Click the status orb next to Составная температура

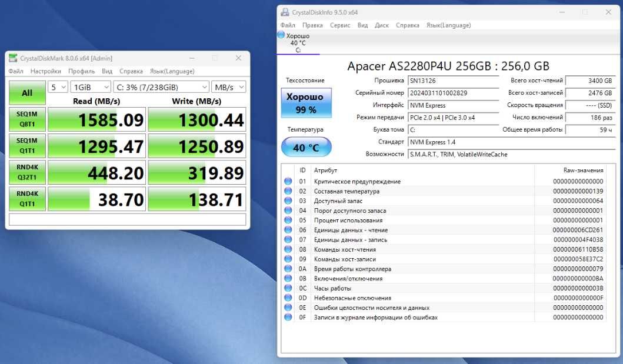tap(288, 191)
